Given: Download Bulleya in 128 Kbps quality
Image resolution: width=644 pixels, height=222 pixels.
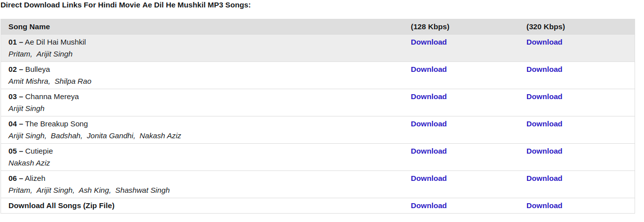Looking at the screenshot, I should tap(429, 69).
